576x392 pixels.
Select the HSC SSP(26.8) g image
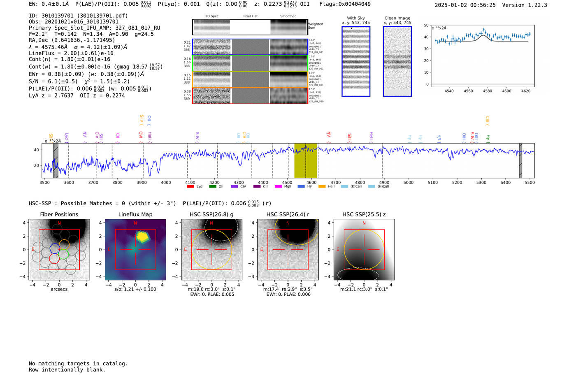[x=212, y=250]
